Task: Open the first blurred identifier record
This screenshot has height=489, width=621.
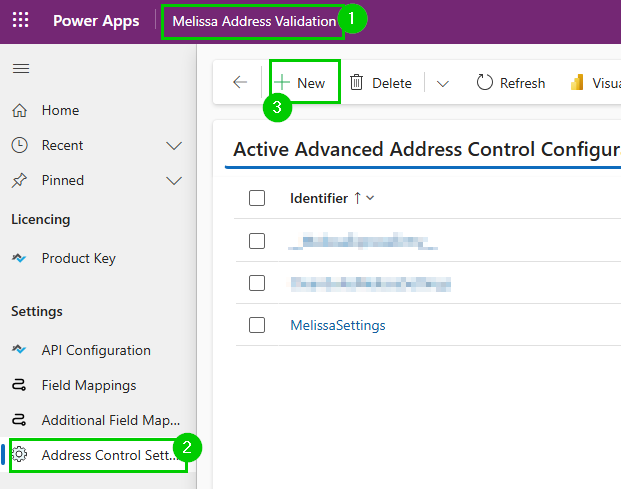Action: (x=363, y=241)
